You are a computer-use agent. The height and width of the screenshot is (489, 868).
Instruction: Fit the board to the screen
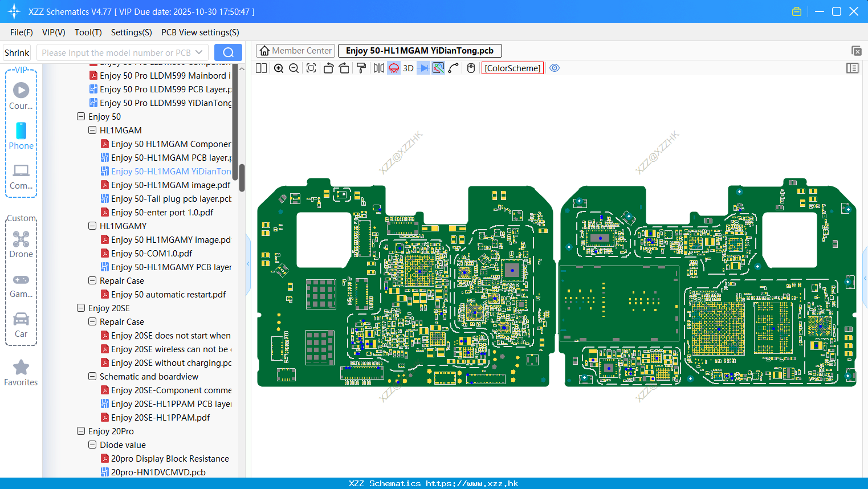click(x=311, y=68)
